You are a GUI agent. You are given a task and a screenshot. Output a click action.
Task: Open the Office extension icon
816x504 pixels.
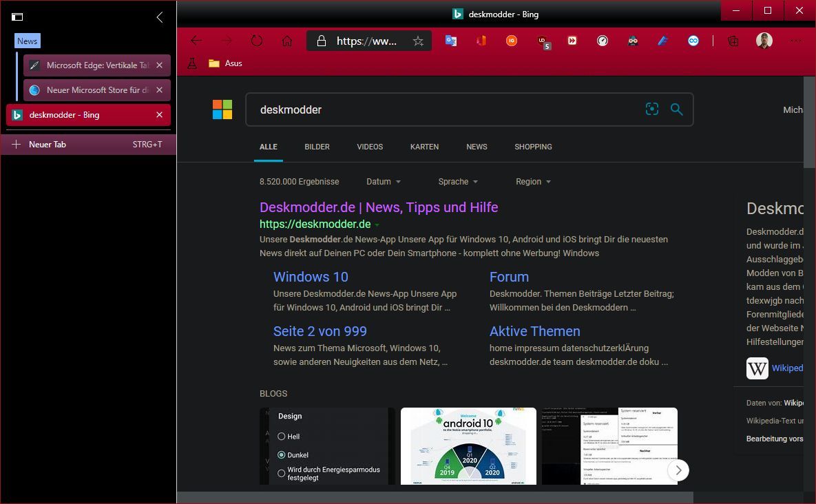481,41
